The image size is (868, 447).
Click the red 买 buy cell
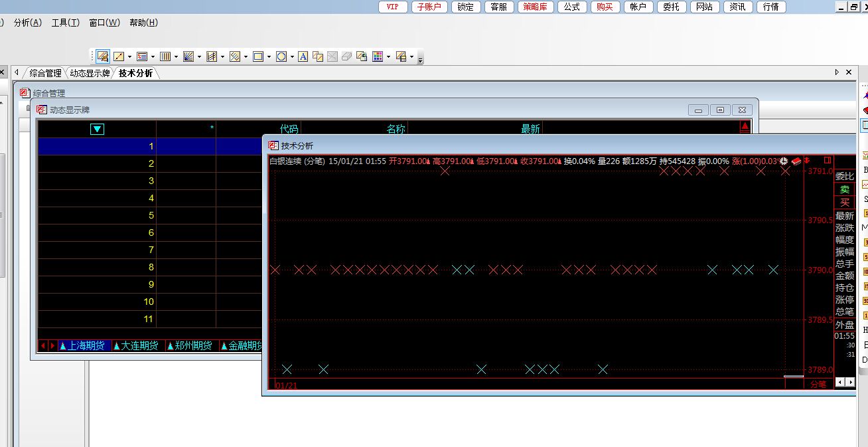[x=844, y=203]
